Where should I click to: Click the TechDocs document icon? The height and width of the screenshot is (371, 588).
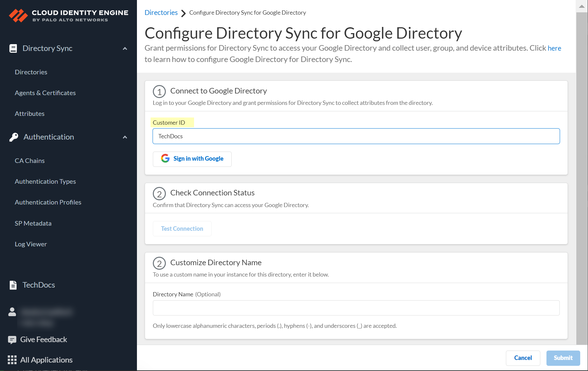tap(13, 285)
